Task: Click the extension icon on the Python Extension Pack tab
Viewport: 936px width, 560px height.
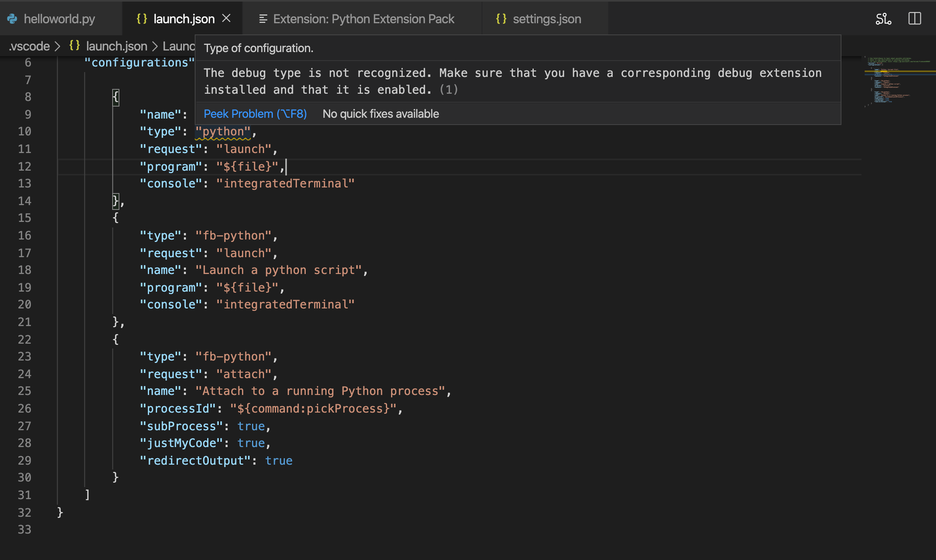Action: coord(263,18)
